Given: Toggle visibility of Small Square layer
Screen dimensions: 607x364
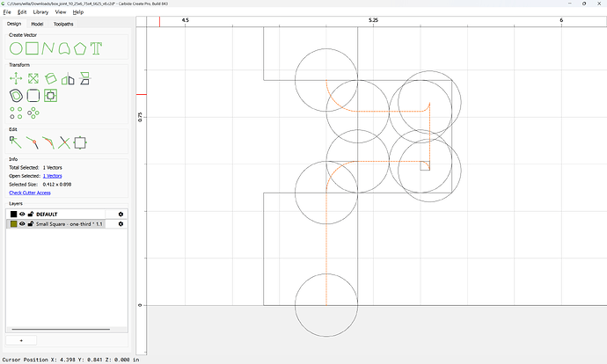Looking at the screenshot, I should click(x=22, y=224).
